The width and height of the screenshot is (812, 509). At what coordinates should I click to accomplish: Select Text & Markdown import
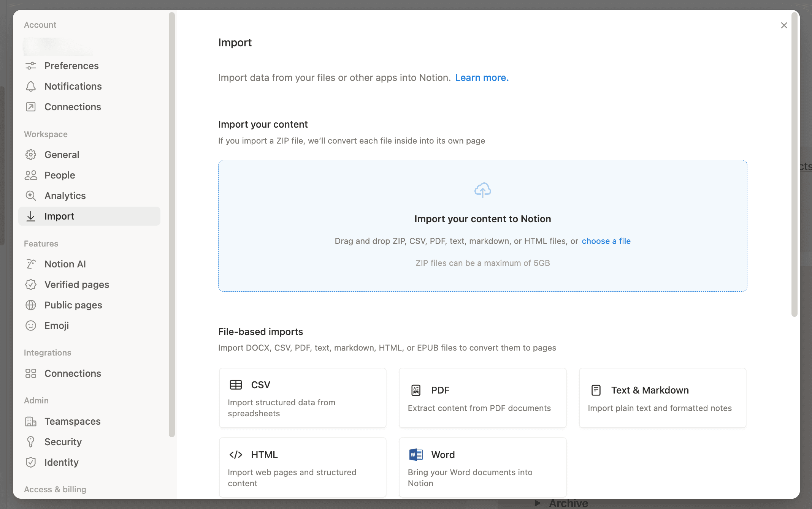(x=662, y=398)
